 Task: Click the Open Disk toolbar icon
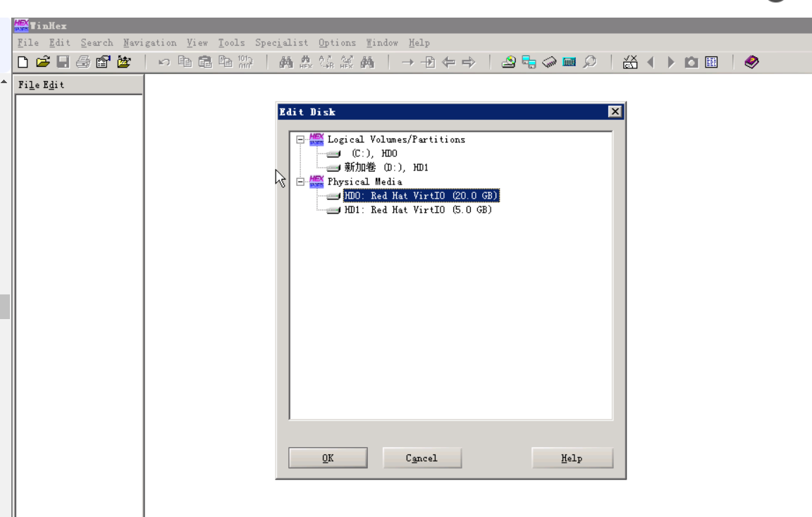point(508,62)
